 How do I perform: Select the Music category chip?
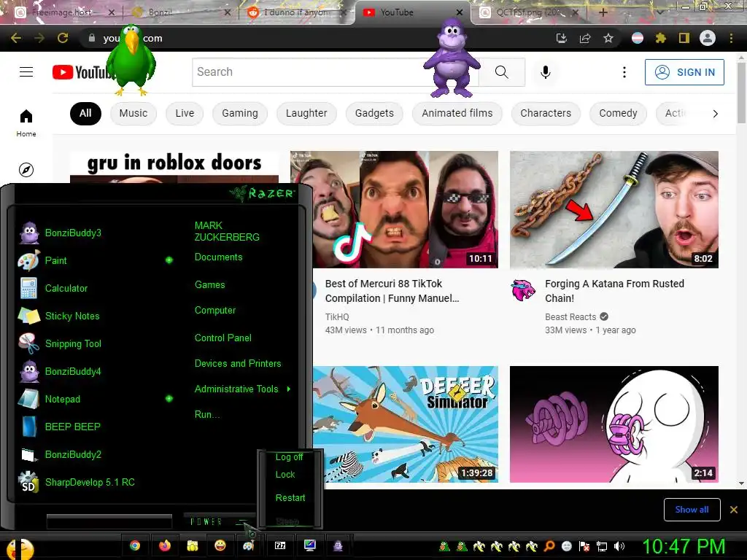pyautogui.click(x=133, y=113)
